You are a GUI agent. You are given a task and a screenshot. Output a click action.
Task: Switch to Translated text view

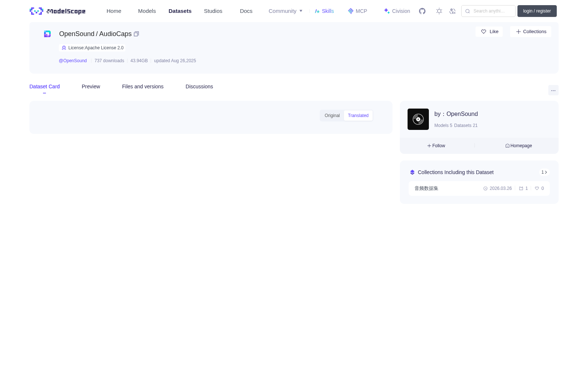tap(358, 116)
